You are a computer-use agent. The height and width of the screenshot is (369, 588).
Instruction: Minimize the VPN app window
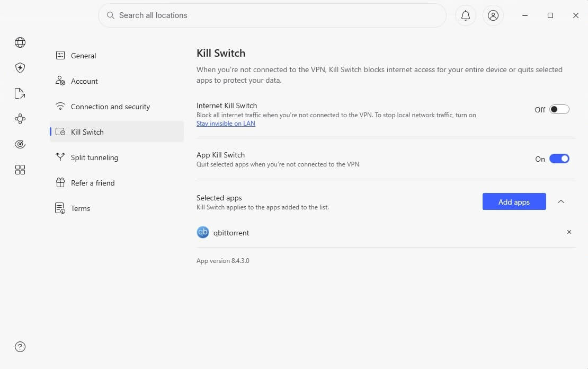tap(525, 15)
